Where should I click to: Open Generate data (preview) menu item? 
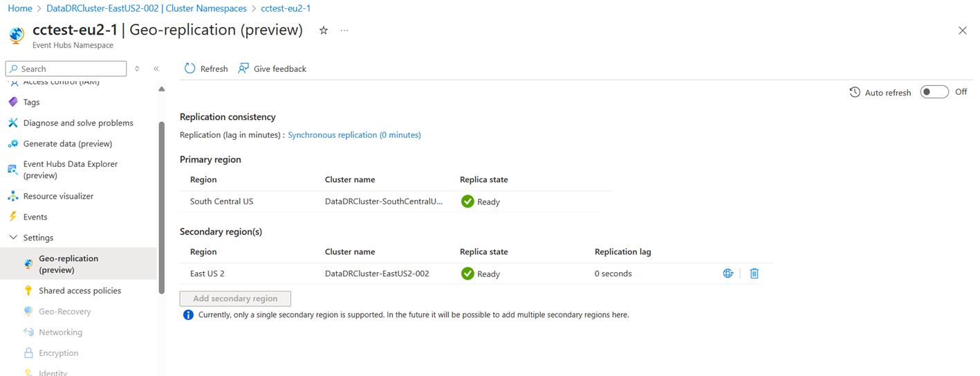coord(68,143)
